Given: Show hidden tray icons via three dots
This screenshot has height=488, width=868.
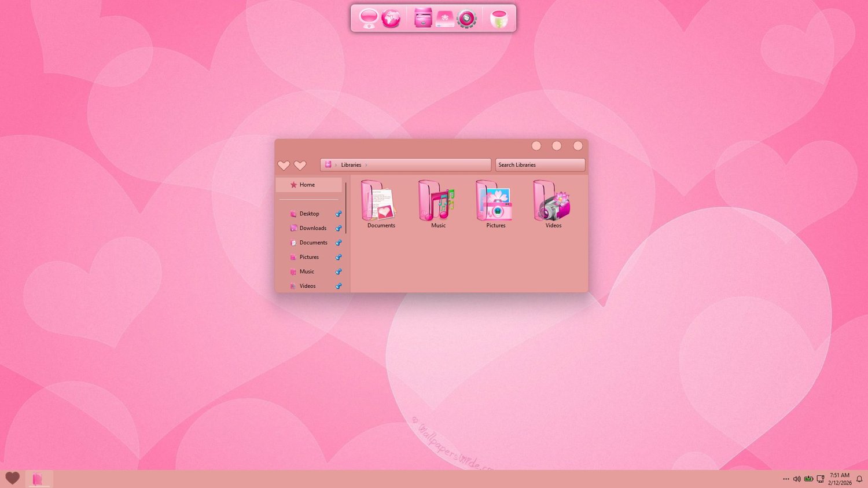Looking at the screenshot, I should [x=786, y=479].
